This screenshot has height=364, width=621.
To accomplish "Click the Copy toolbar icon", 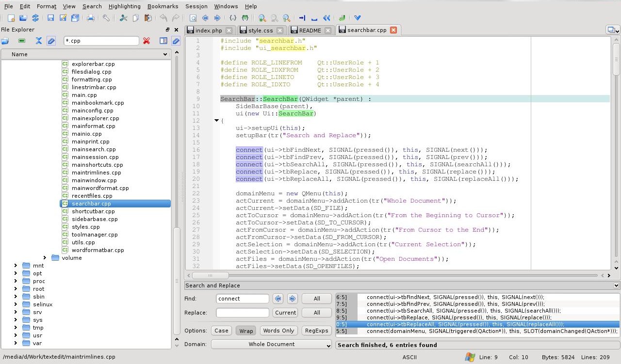I will click(x=135, y=18).
